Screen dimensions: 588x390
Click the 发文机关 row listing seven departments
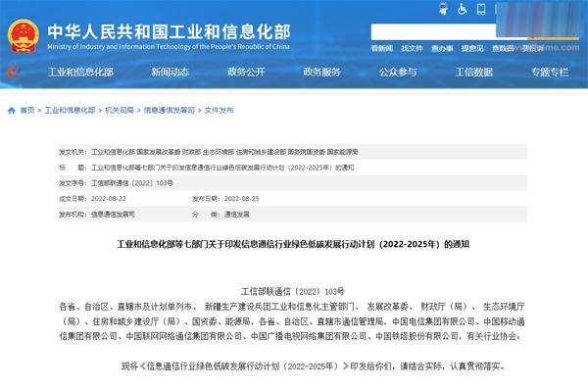coord(293,152)
